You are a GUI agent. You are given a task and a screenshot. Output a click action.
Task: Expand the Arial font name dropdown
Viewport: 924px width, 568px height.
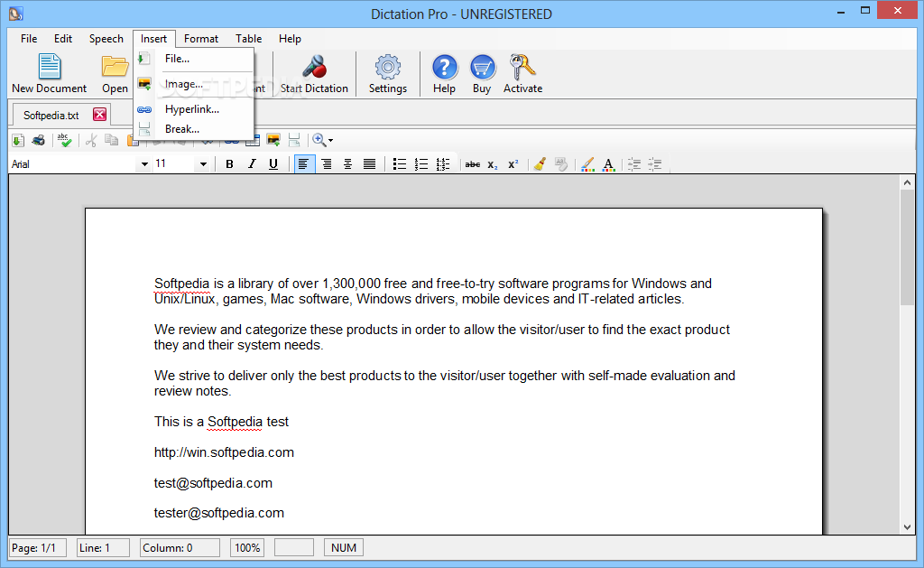pyautogui.click(x=144, y=164)
